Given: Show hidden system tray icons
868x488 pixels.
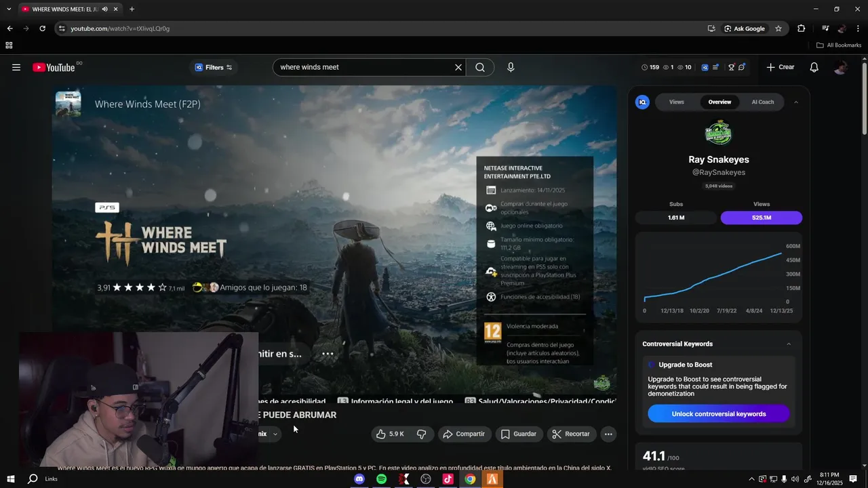Looking at the screenshot, I should pyautogui.click(x=751, y=479).
